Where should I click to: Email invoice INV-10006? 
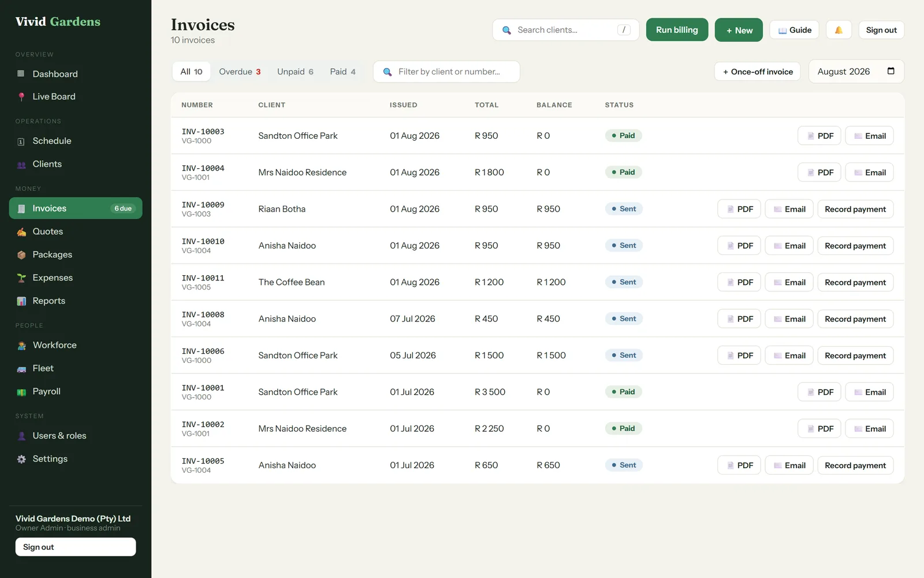point(789,355)
